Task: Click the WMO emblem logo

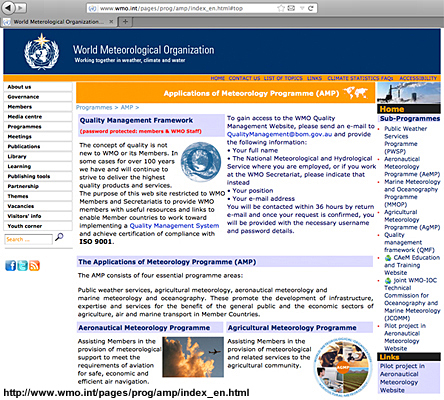Action: pyautogui.click(x=42, y=51)
